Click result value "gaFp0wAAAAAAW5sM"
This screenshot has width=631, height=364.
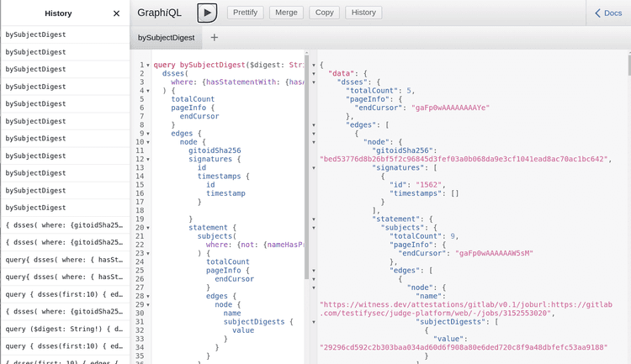[x=494, y=253]
